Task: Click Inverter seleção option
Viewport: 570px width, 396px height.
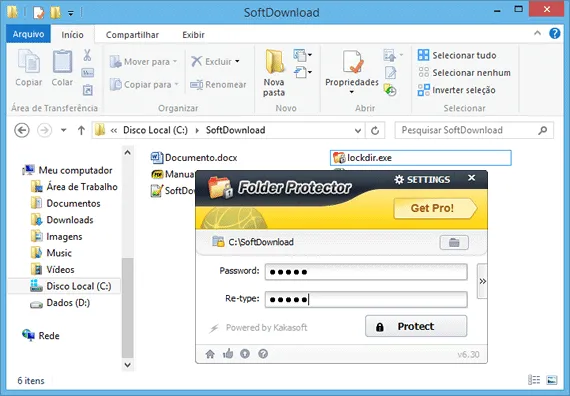Action: [x=457, y=90]
